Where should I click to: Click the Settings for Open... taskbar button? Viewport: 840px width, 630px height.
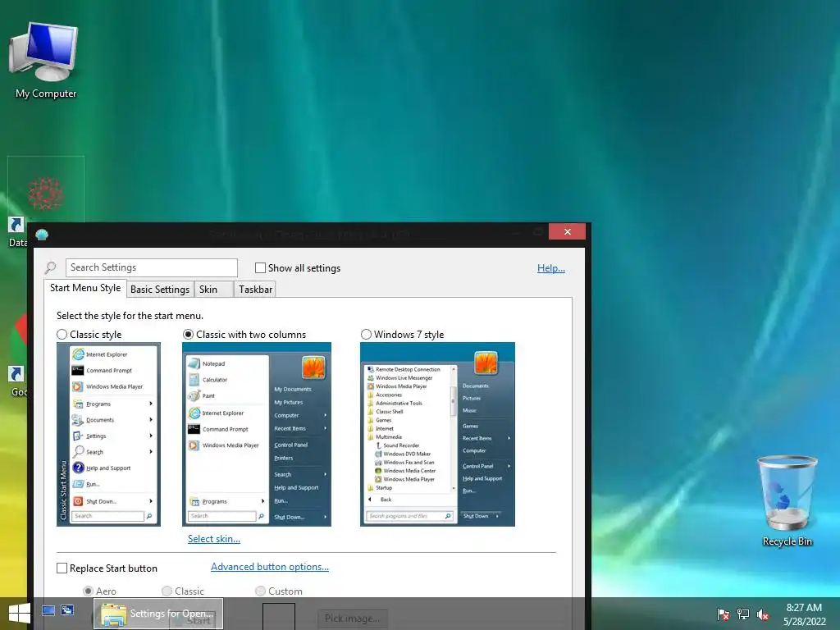pyautogui.click(x=158, y=614)
